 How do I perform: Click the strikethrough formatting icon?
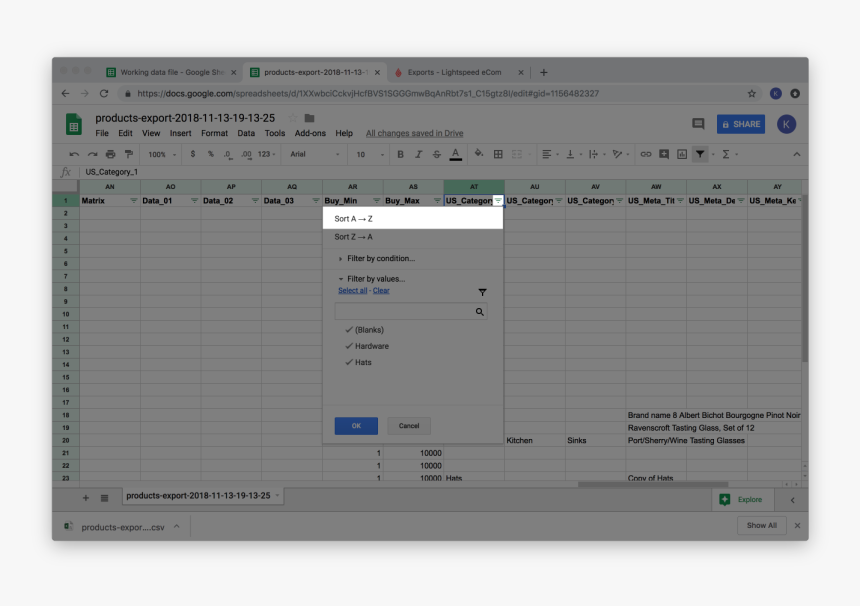437,154
